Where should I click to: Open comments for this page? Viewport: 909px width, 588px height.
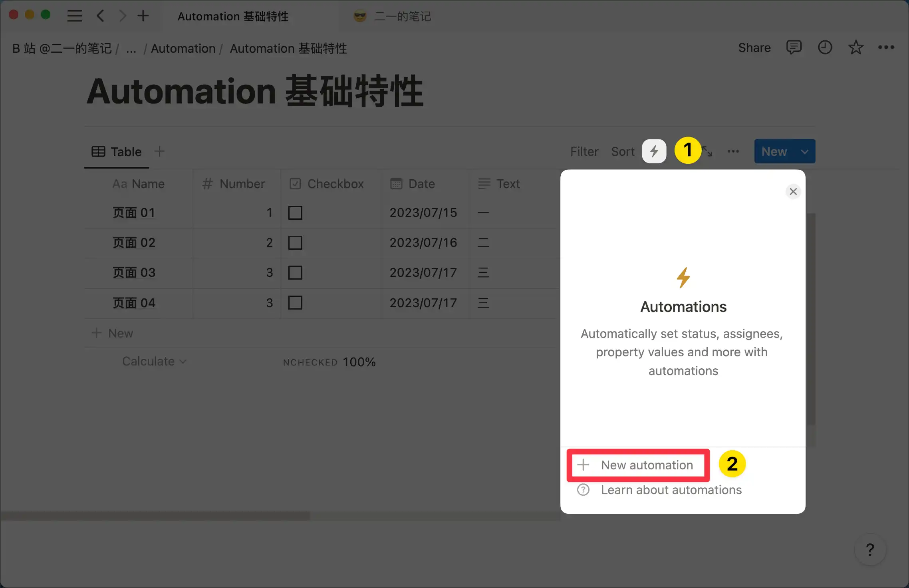(x=794, y=48)
